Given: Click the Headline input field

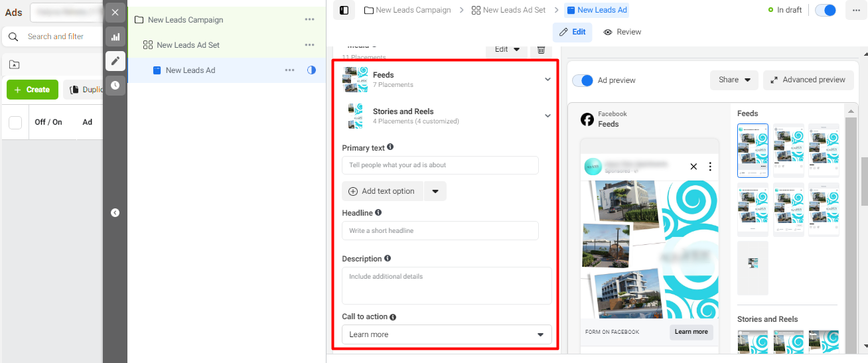Looking at the screenshot, I should coord(440,231).
